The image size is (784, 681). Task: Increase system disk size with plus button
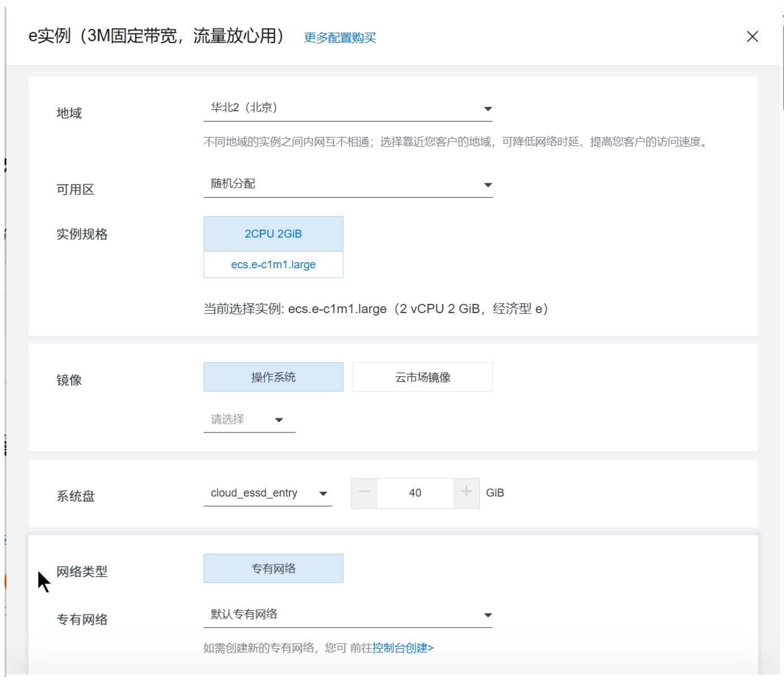[x=466, y=493]
